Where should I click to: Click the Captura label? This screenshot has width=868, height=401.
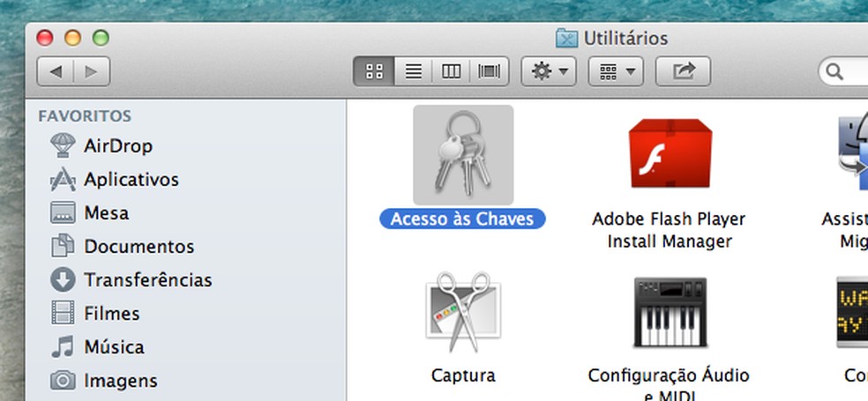[463, 375]
